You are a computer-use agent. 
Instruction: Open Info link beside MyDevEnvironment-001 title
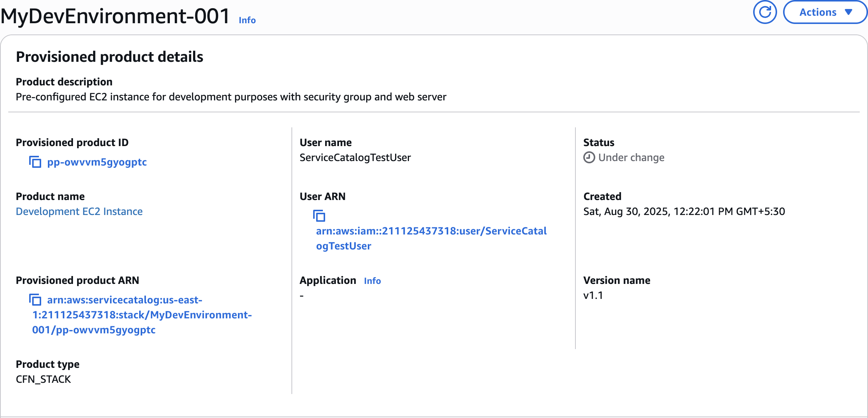pyautogui.click(x=247, y=20)
